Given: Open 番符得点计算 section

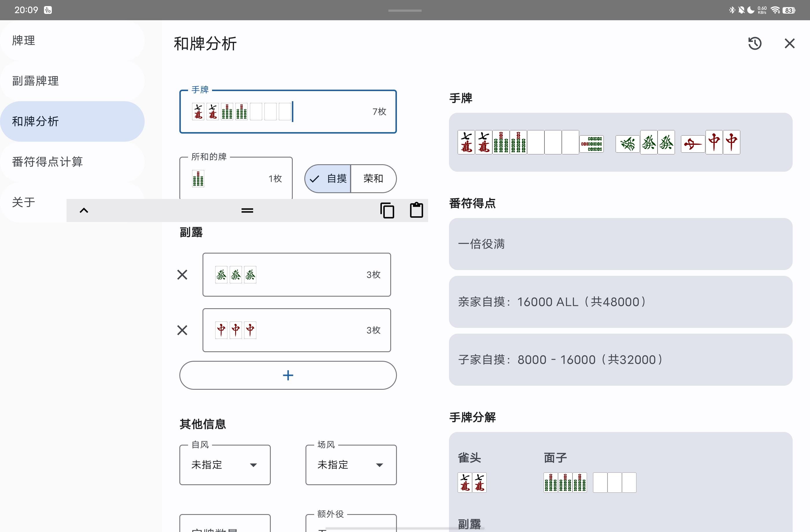Looking at the screenshot, I should point(72,162).
